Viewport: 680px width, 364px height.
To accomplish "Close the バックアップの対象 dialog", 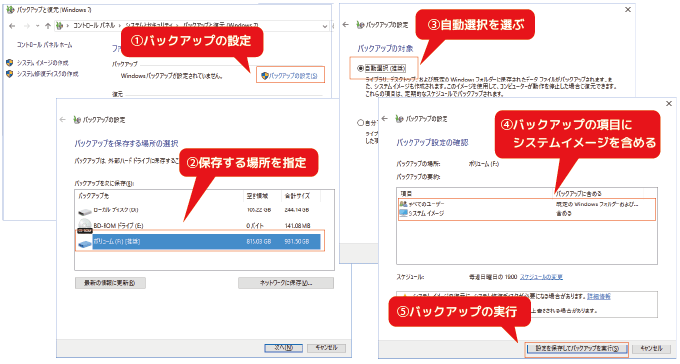I will pos(628,10).
